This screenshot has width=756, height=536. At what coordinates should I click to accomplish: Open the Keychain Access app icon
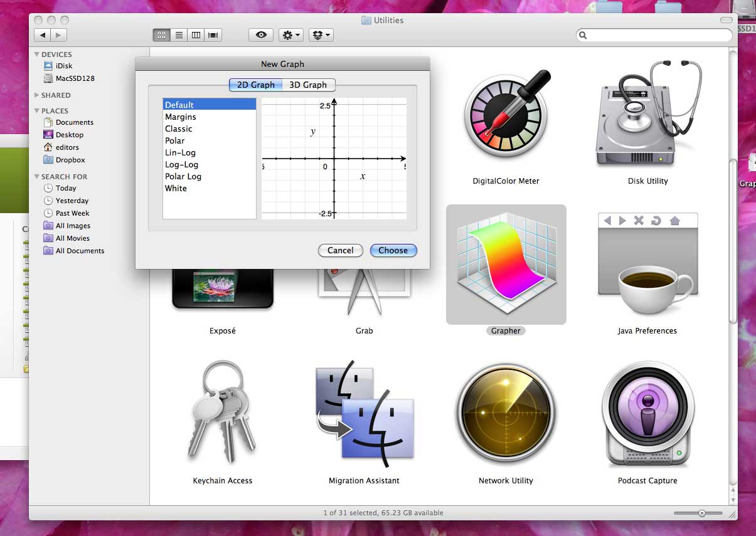point(222,411)
